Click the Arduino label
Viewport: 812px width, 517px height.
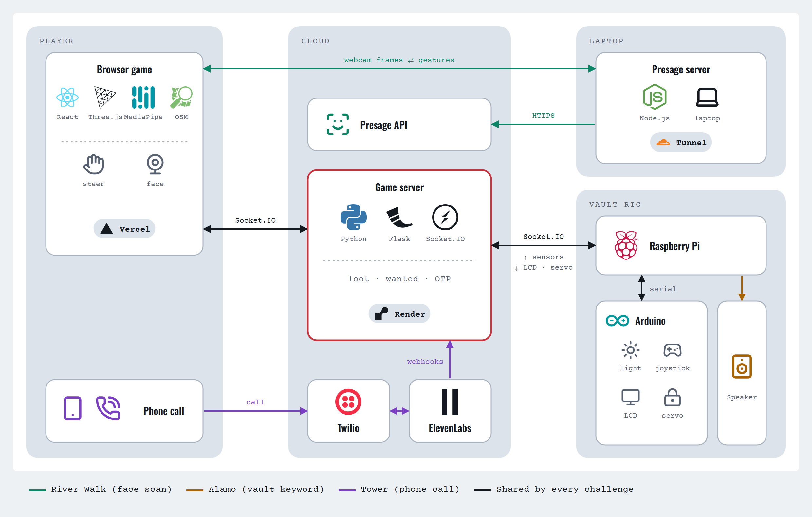point(650,321)
